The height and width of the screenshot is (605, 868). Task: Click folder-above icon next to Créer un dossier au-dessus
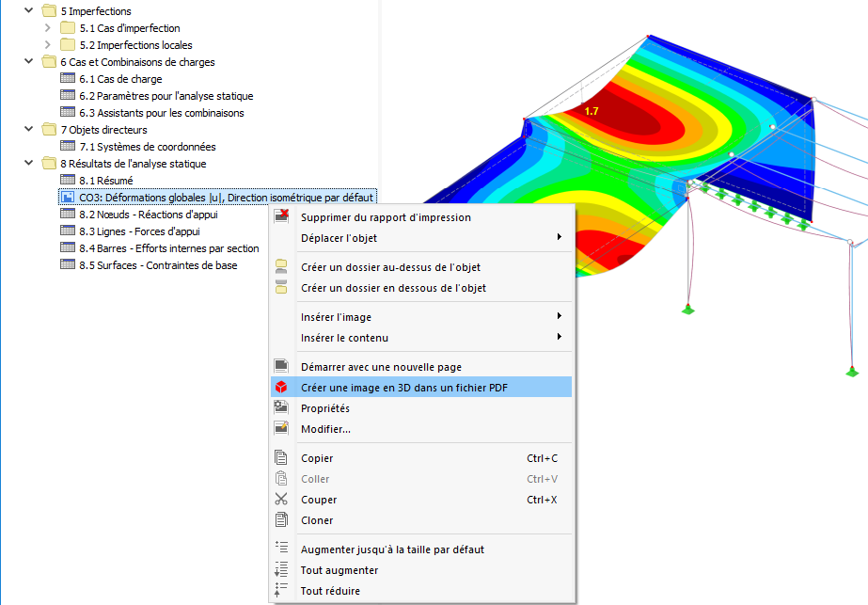pyautogui.click(x=281, y=266)
